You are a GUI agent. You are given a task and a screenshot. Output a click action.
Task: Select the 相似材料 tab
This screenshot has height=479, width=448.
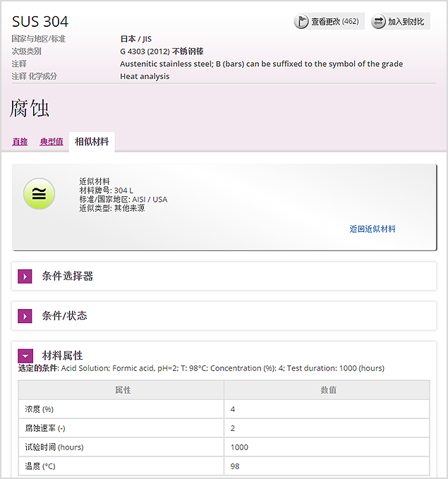point(92,142)
